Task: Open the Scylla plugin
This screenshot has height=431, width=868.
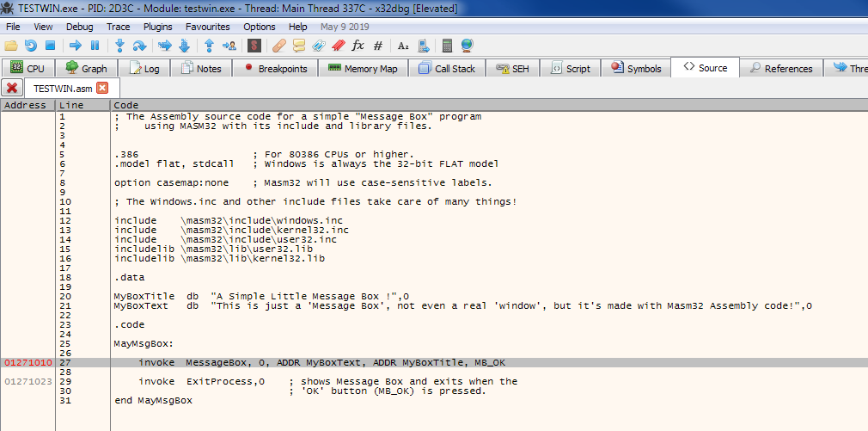Action: point(254,46)
